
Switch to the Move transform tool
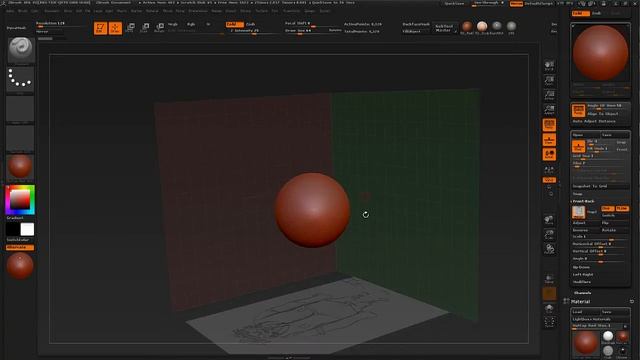click(130, 28)
